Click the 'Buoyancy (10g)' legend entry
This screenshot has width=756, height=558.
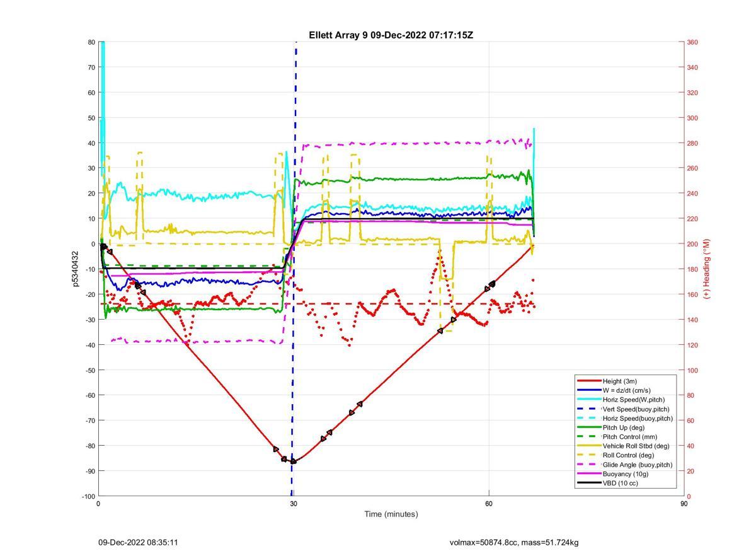tap(625, 474)
